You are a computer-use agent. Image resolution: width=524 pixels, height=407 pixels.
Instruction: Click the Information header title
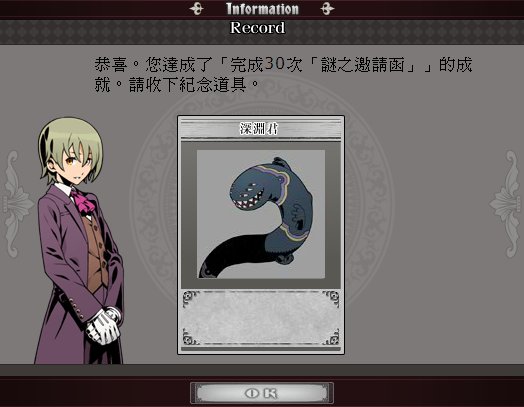(x=262, y=9)
